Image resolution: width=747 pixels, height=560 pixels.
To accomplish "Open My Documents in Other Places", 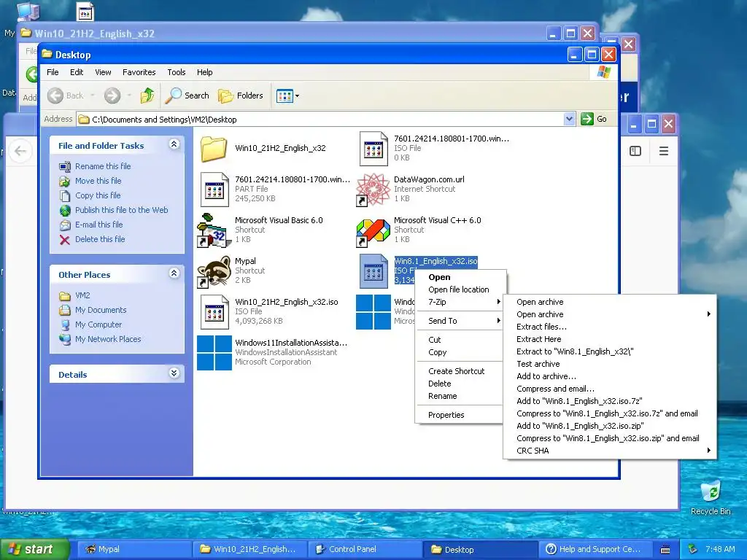I will 101,310.
